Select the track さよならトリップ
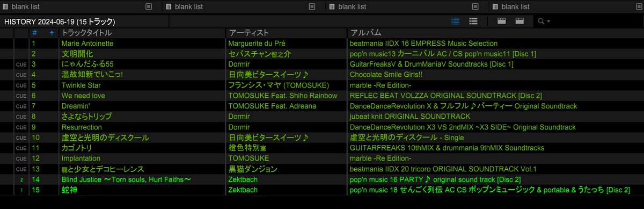Screen dimensions: 644x209 [86, 117]
